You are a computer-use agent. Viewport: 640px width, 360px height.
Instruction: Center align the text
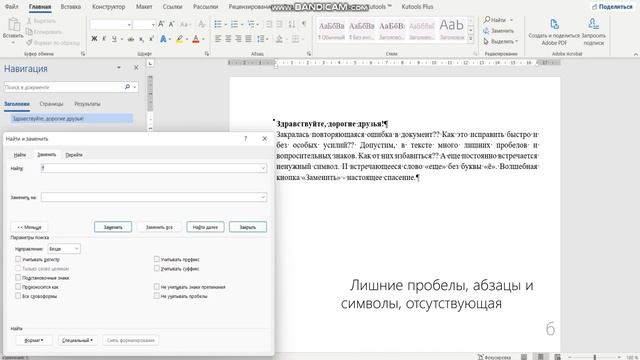click(x=228, y=39)
